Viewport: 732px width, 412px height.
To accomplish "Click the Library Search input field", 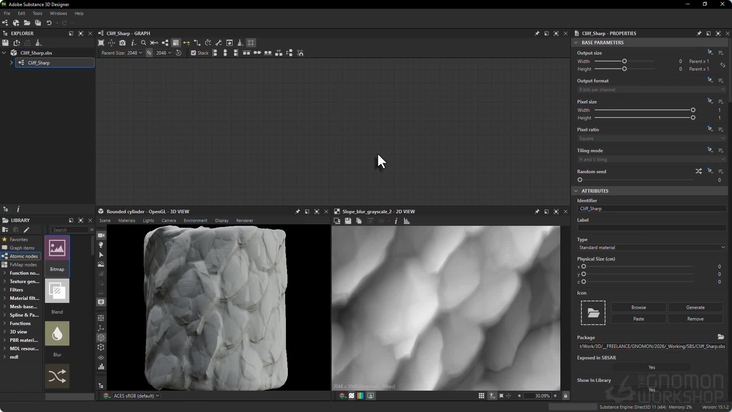I will pos(70,230).
